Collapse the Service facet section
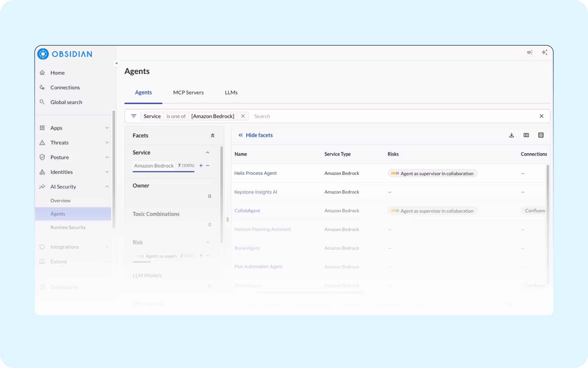 click(x=207, y=152)
